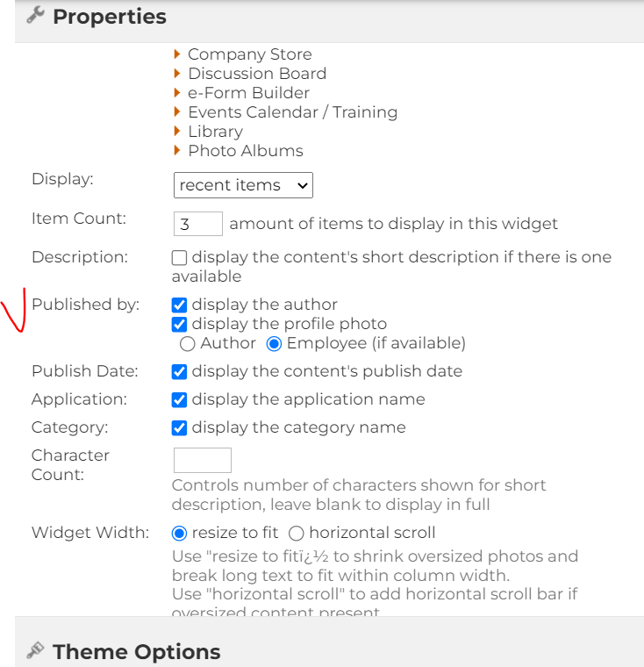Enable the short description checkbox
Viewport: 644px width, 667px height.
pyautogui.click(x=179, y=258)
